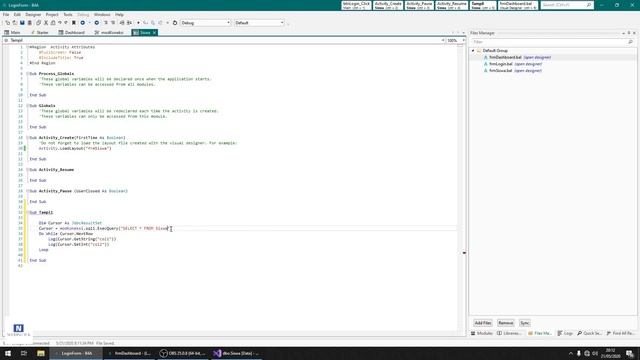Image resolution: width=640 pixels, height=360 pixels.
Task: Click the title bar Search input field
Action: click(567, 5)
